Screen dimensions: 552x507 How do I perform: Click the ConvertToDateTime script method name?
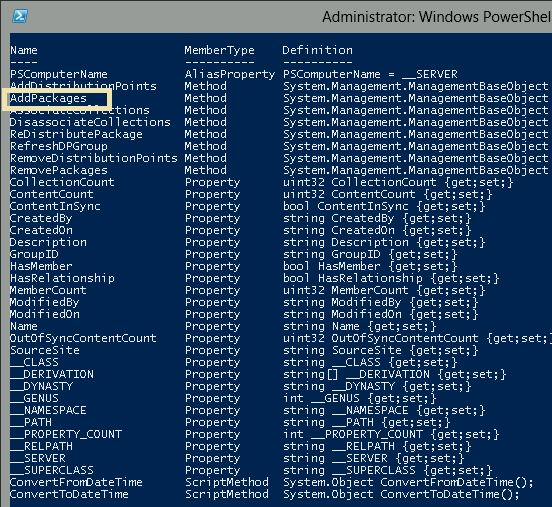point(69,494)
